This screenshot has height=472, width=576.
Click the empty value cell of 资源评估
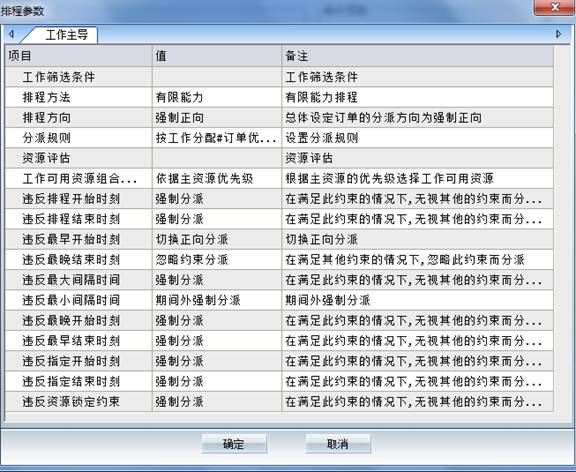pyautogui.click(x=217, y=158)
